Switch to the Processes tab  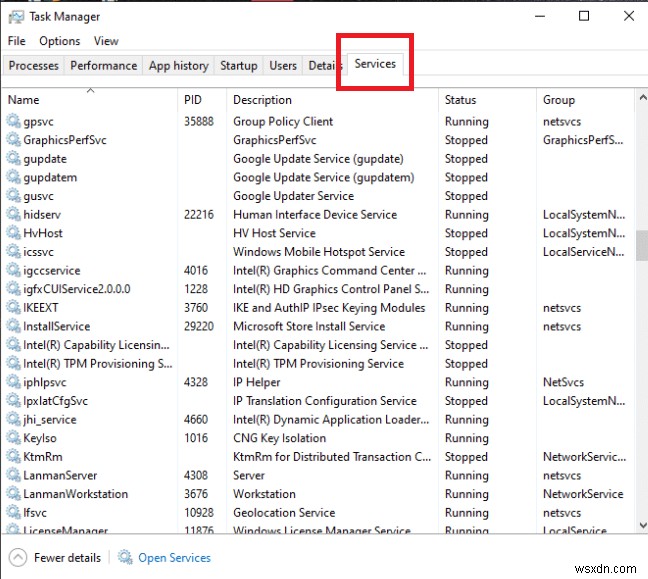pyautogui.click(x=33, y=66)
